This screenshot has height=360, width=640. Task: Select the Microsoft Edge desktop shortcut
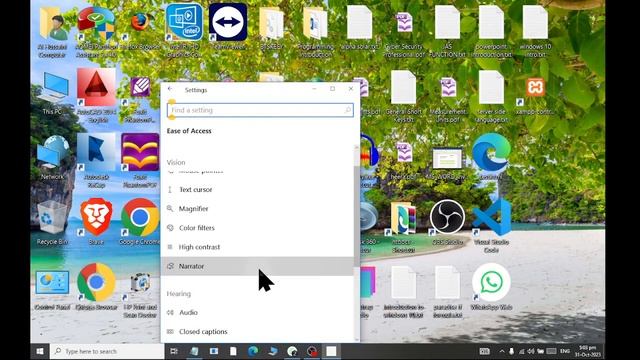(491, 157)
